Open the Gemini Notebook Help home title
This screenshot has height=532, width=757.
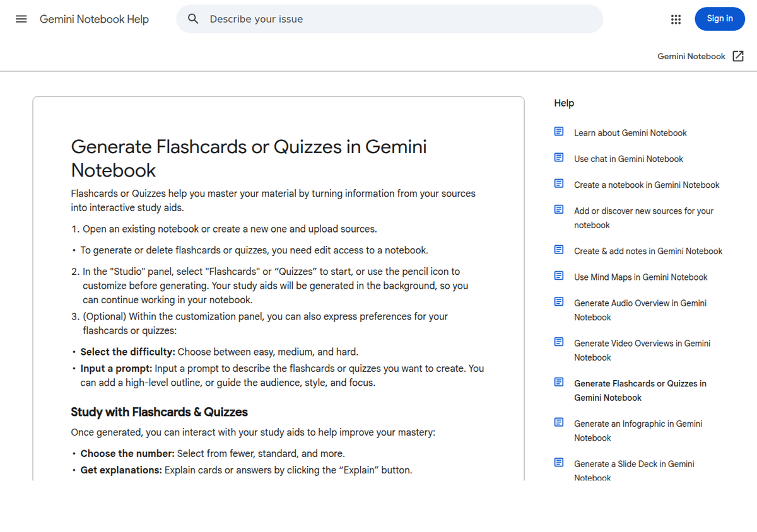pos(94,19)
